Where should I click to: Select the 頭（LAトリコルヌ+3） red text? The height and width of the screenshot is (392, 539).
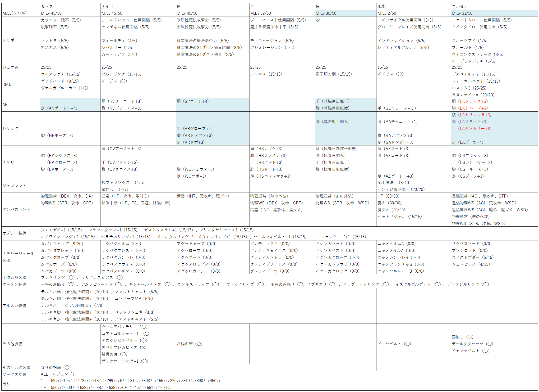(x=471, y=115)
